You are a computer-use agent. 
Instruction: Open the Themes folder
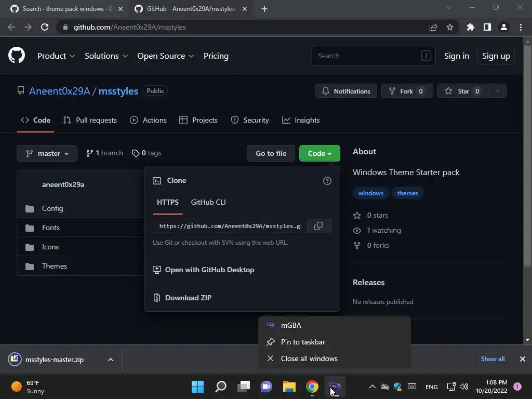click(x=54, y=267)
